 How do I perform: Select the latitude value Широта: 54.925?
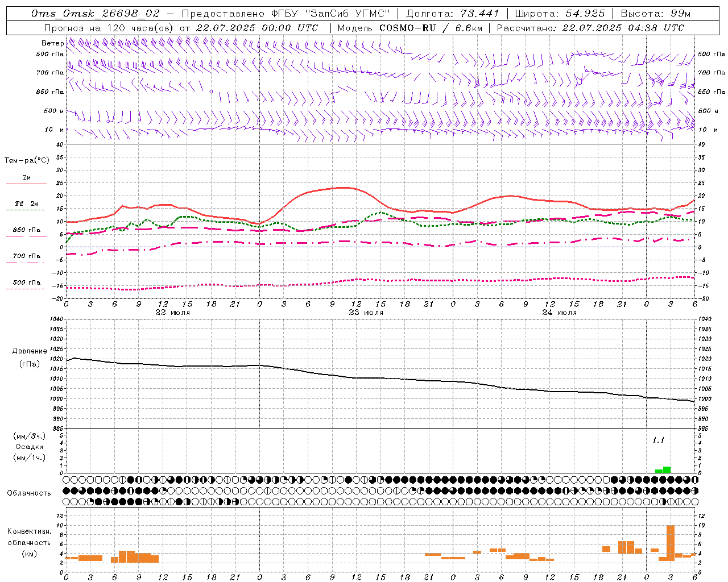(560, 14)
